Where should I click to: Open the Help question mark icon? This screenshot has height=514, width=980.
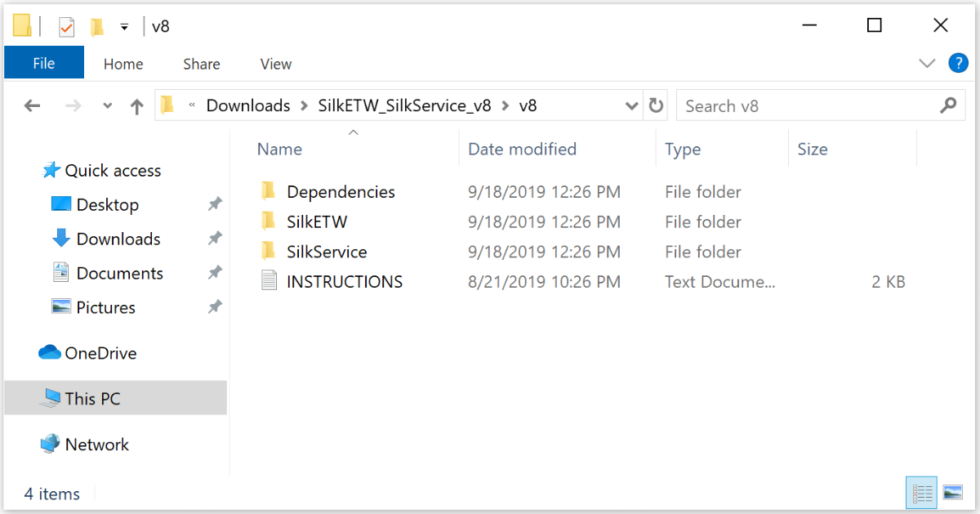[x=957, y=63]
